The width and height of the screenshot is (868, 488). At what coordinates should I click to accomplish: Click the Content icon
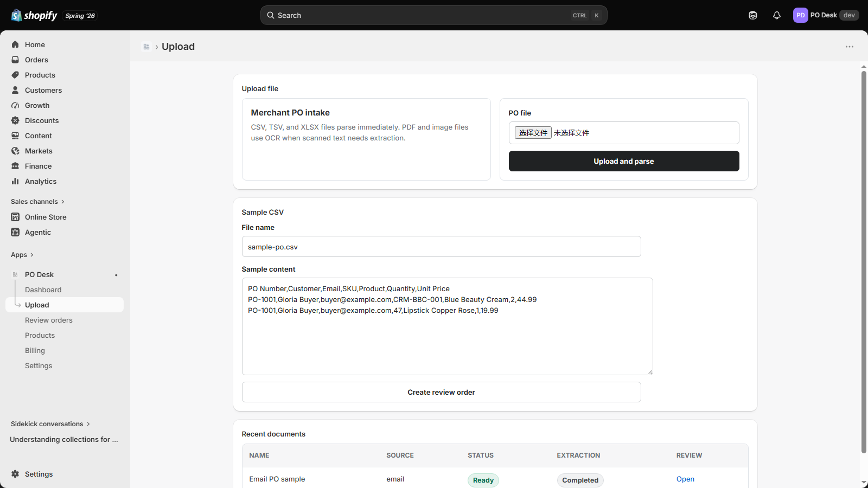click(15, 136)
